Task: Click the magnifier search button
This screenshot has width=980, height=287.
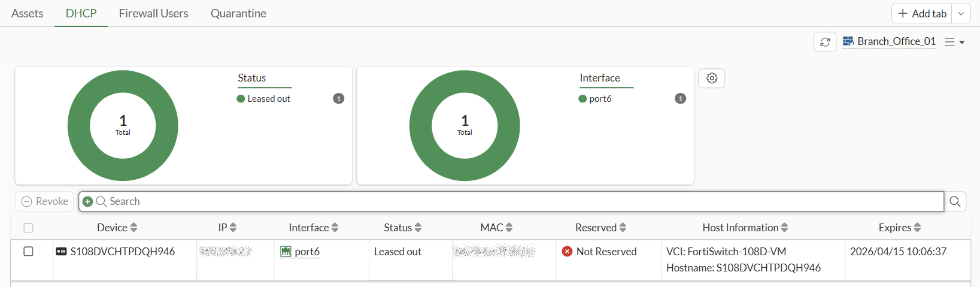Action: click(955, 202)
